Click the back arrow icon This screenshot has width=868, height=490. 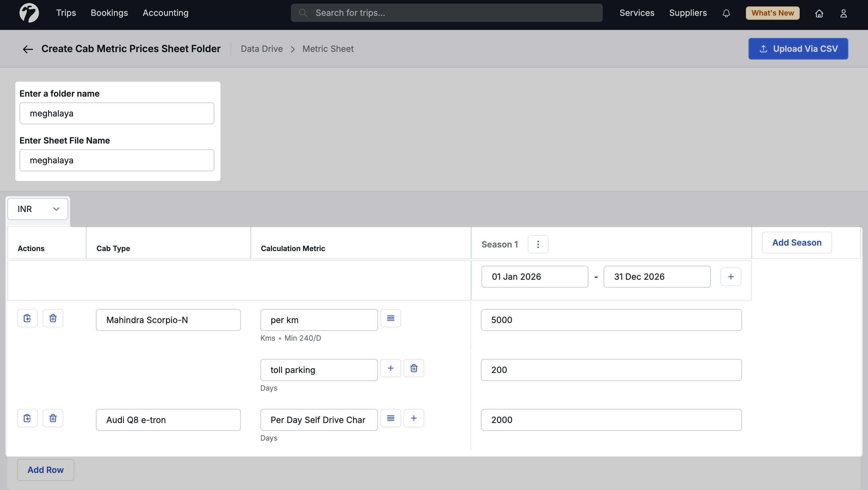(28, 49)
